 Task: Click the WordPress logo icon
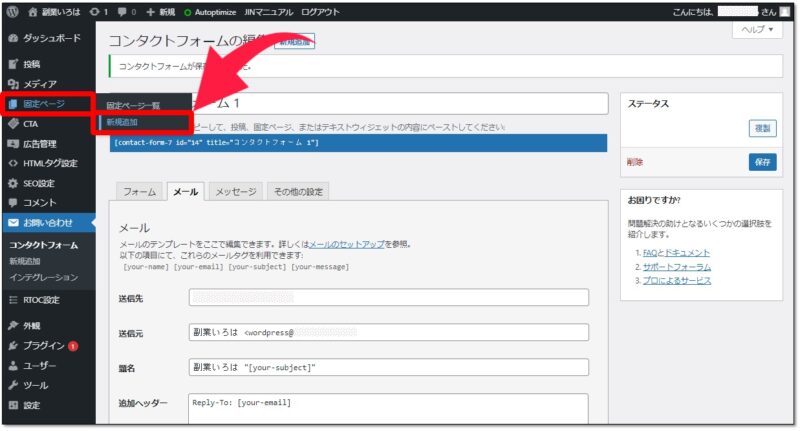[x=13, y=12]
